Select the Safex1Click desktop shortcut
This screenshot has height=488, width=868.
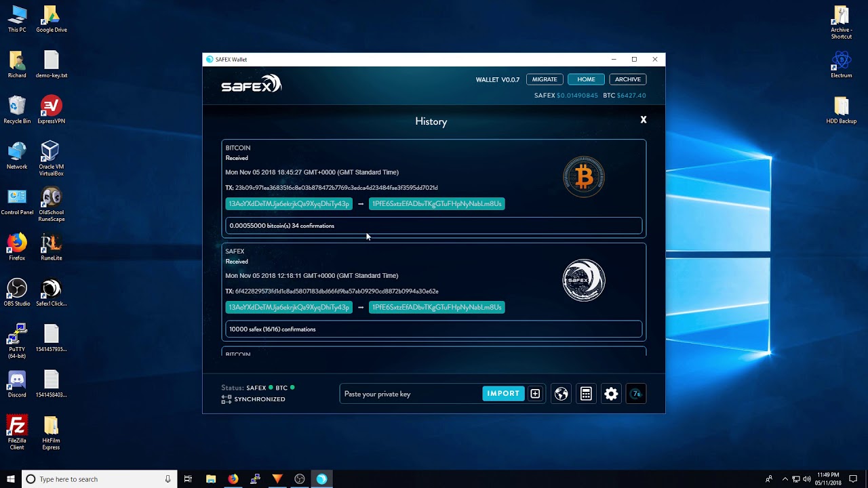(52, 292)
